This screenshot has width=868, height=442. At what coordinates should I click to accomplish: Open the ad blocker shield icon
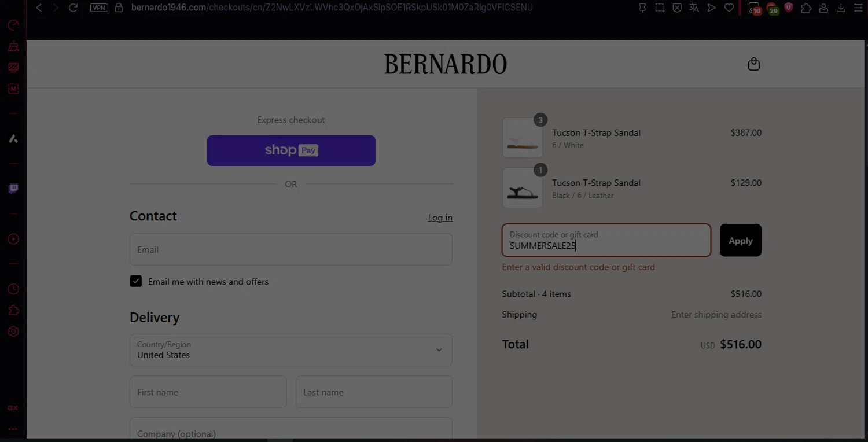(x=677, y=8)
